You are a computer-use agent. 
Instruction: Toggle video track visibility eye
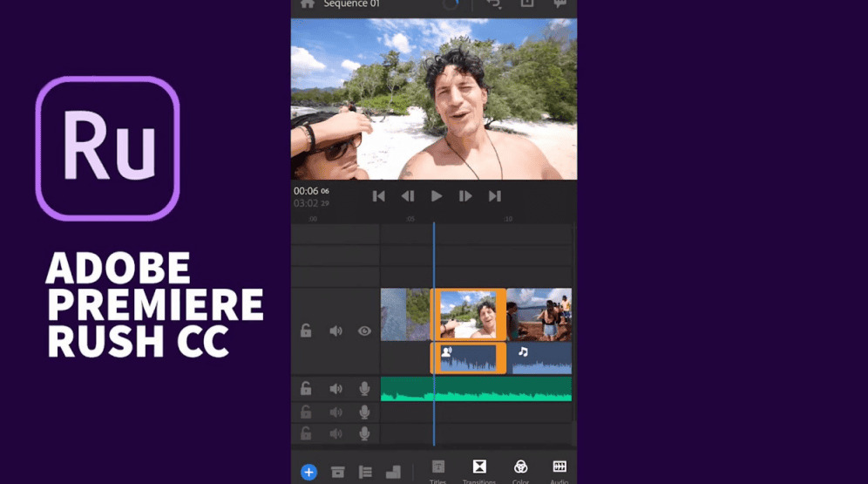point(364,331)
